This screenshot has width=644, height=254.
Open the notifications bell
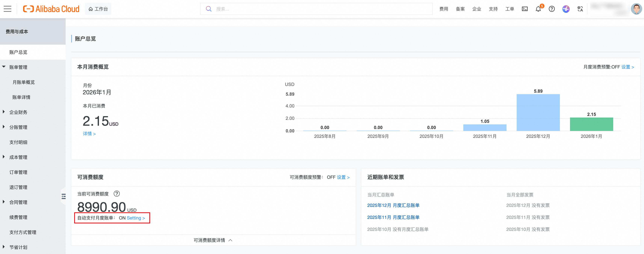(538, 9)
